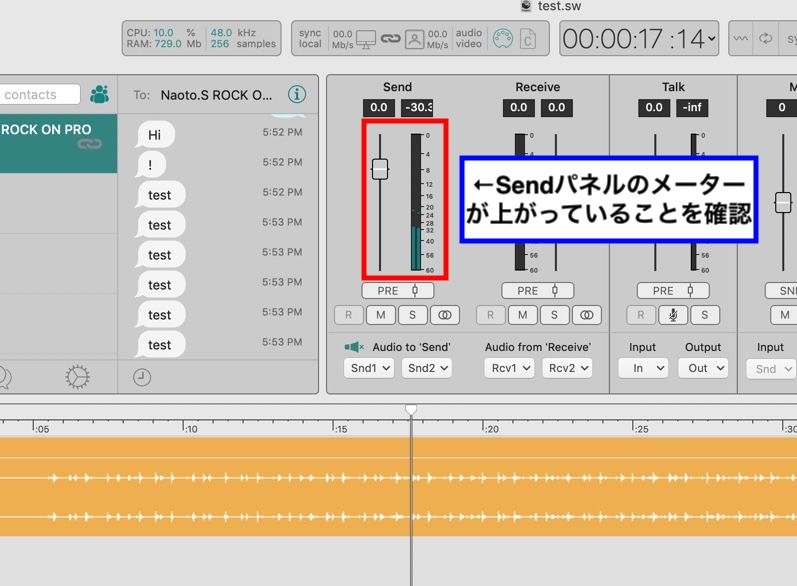Open the settings gear below contacts list
Image resolution: width=797 pixels, height=586 pixels.
(77, 377)
